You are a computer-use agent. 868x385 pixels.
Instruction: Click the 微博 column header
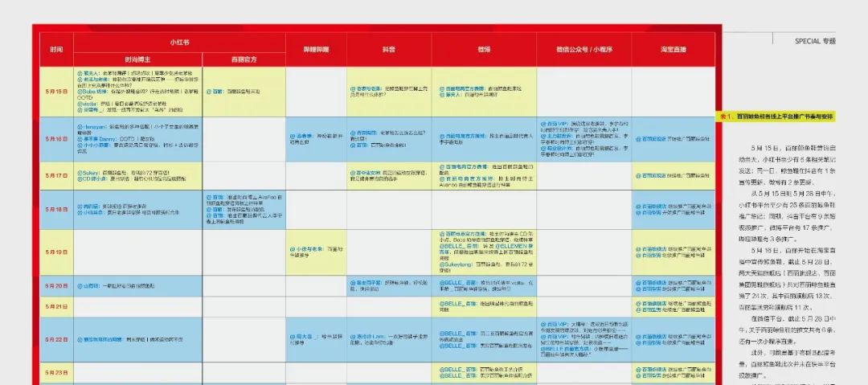coord(484,49)
